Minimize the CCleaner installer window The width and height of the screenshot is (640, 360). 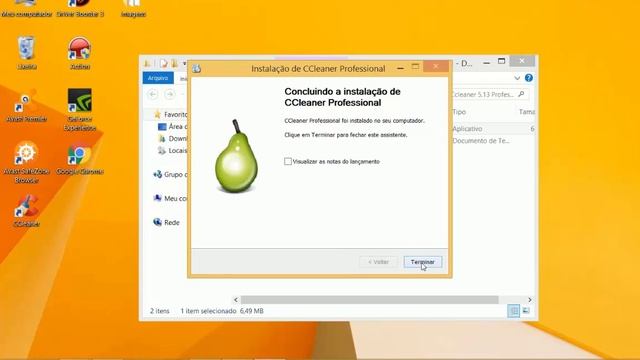click(x=400, y=68)
